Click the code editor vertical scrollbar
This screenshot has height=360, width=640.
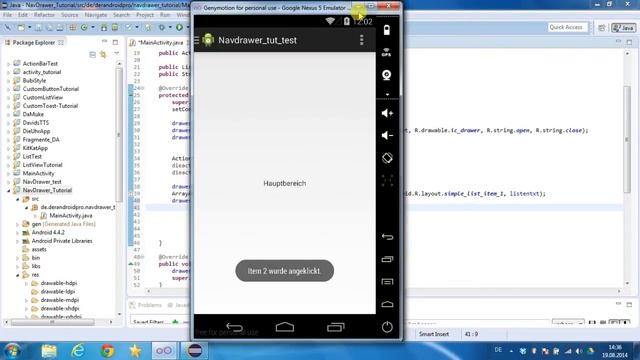[627, 139]
